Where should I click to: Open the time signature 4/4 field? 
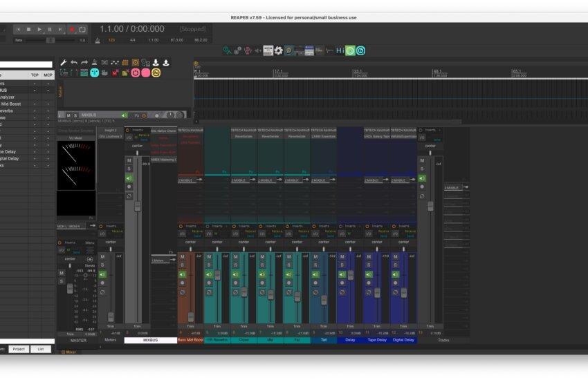click(x=132, y=40)
